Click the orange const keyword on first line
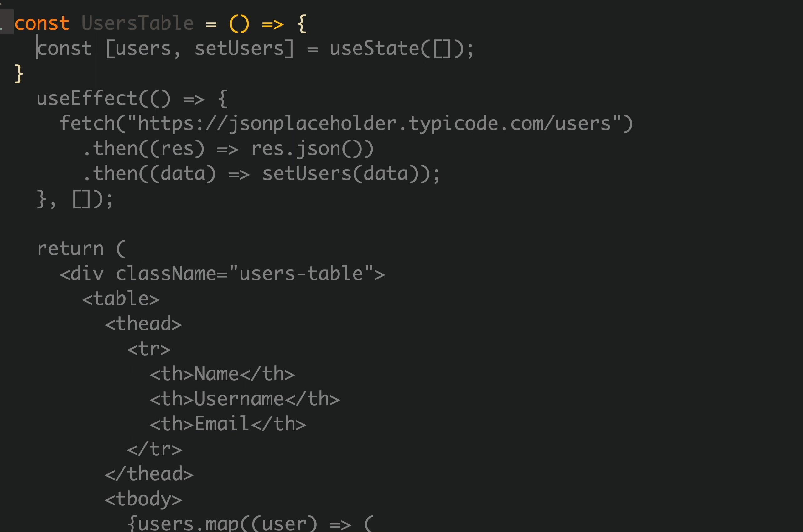Viewport: 803px width, 532px height. 42,23
